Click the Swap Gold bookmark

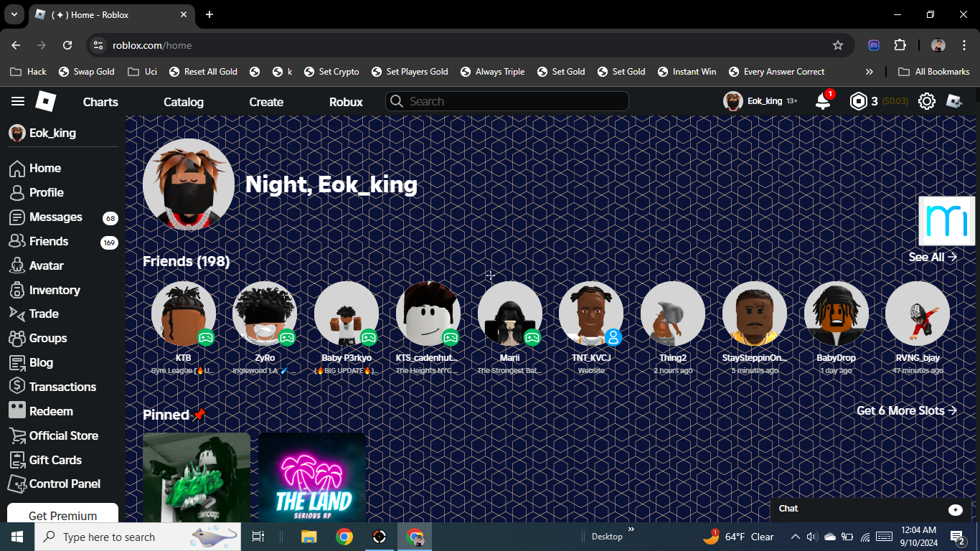tap(86, 72)
